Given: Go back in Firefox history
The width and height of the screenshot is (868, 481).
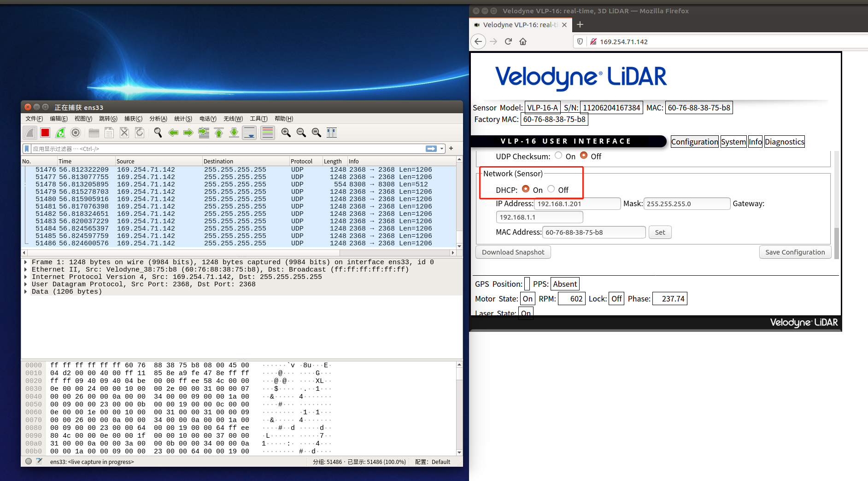Looking at the screenshot, I should tap(478, 41).
